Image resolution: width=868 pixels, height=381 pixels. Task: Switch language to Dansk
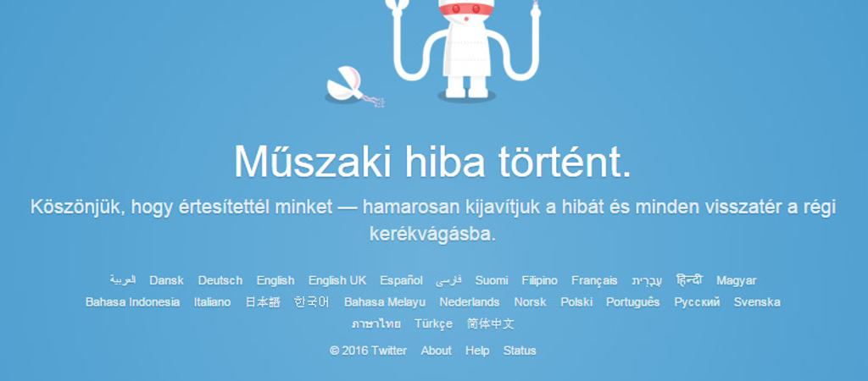click(x=167, y=280)
